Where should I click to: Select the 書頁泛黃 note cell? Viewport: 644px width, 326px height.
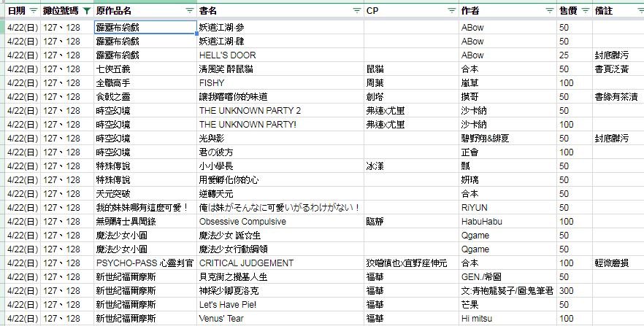coord(618,69)
